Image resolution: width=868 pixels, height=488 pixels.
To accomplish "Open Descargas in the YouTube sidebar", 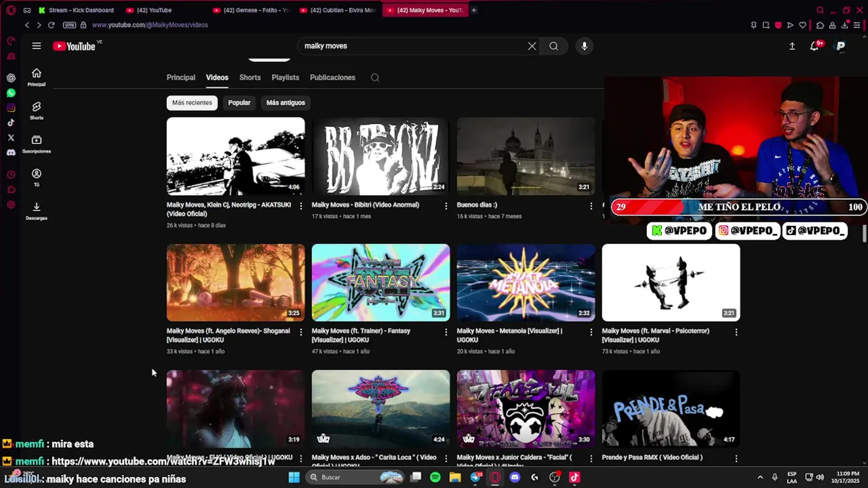I will [x=37, y=211].
